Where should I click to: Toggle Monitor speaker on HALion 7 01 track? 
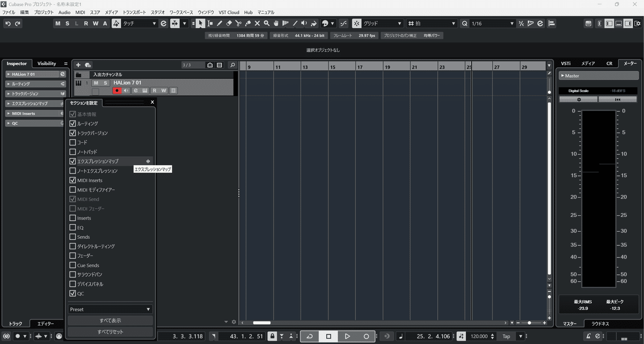tap(127, 91)
